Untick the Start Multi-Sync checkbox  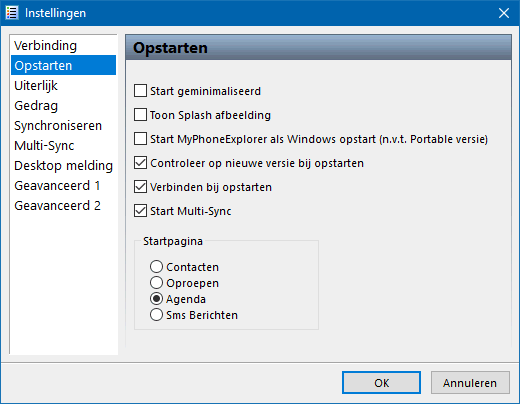(140, 211)
